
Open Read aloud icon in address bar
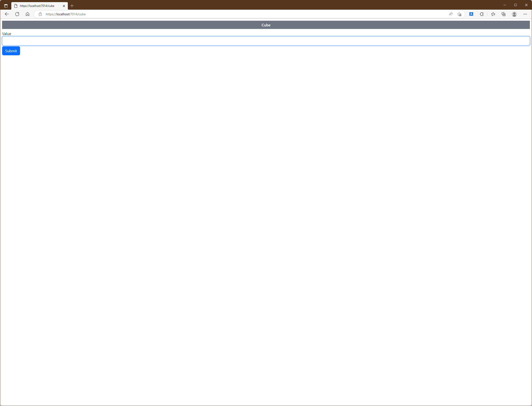(451, 14)
